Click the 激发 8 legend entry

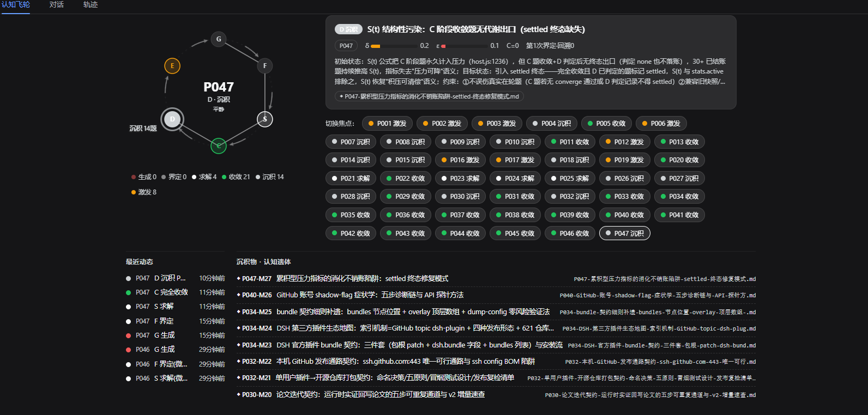(144, 192)
